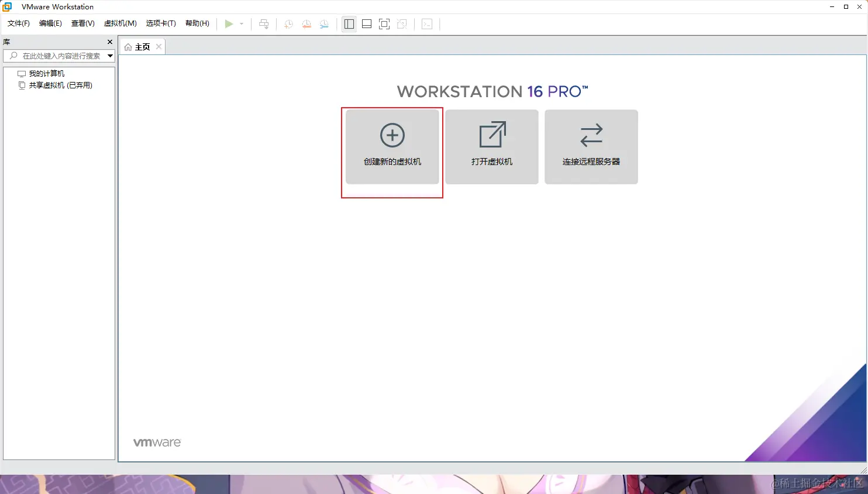The height and width of the screenshot is (494, 868).
Task: Click the take snapshot clock icon
Action: pos(288,24)
